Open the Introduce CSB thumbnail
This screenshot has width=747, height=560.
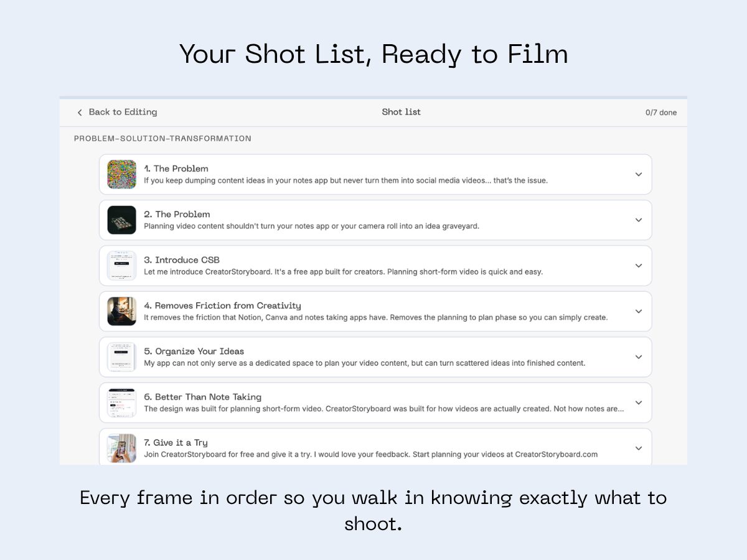(121, 266)
